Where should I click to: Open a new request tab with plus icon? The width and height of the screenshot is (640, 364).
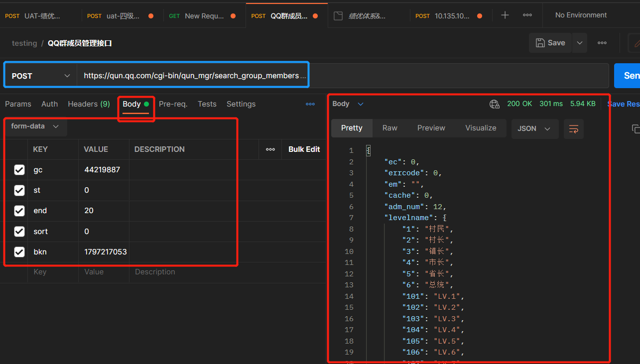point(505,15)
